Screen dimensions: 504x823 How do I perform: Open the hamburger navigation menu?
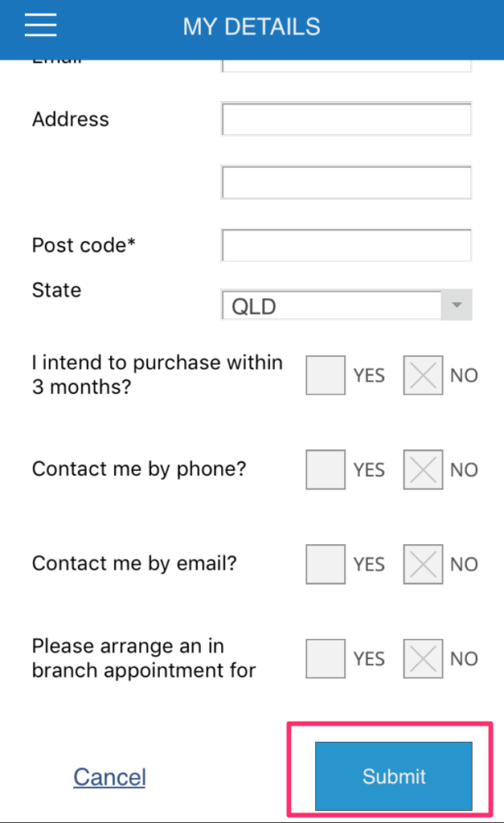pos(40,25)
